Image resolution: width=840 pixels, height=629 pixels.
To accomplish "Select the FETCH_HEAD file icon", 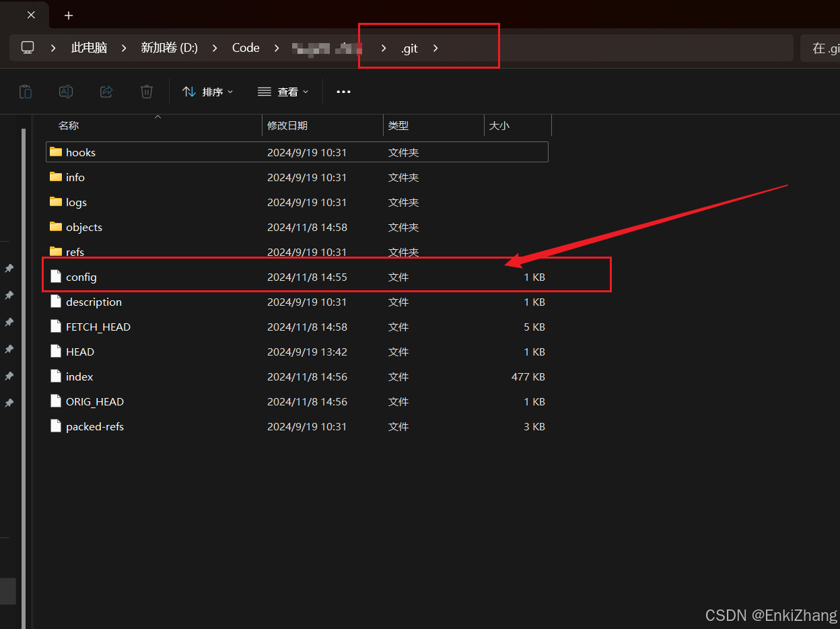I will (x=56, y=327).
